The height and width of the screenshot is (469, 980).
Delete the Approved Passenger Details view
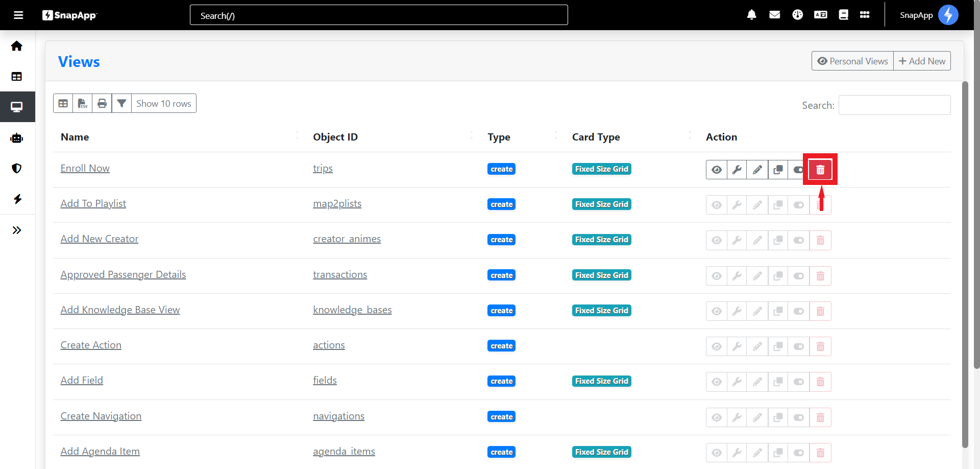(820, 276)
